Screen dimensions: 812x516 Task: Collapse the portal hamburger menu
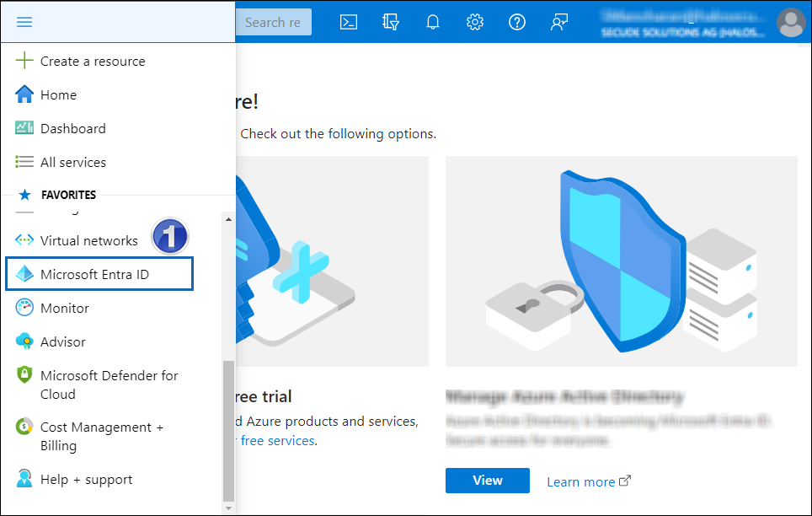coord(24,22)
